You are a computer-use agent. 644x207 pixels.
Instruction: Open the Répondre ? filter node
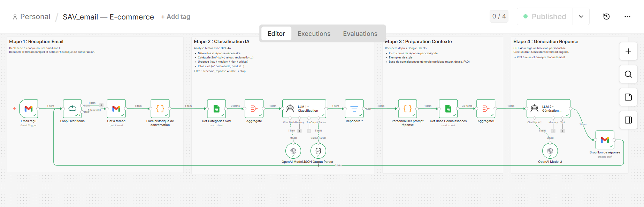tap(354, 109)
